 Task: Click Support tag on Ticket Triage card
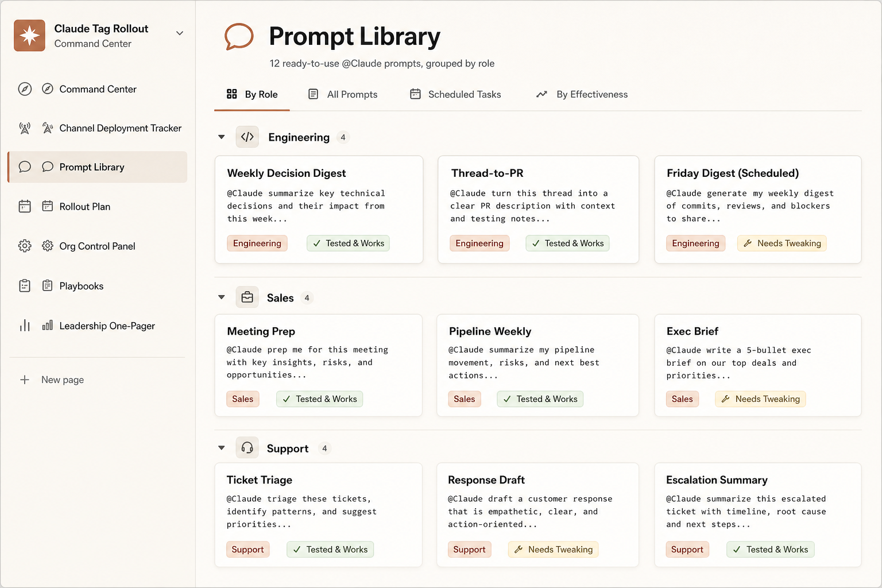[247, 550]
